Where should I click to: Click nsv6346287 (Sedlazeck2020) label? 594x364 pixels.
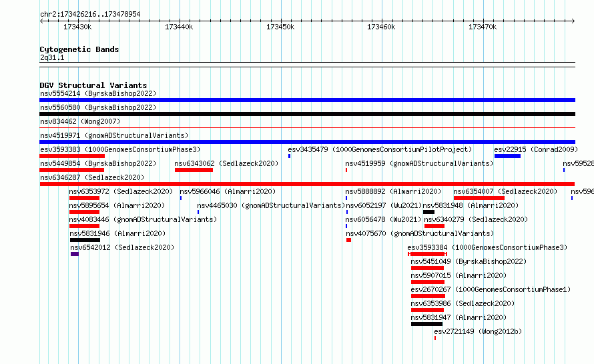[92, 177]
